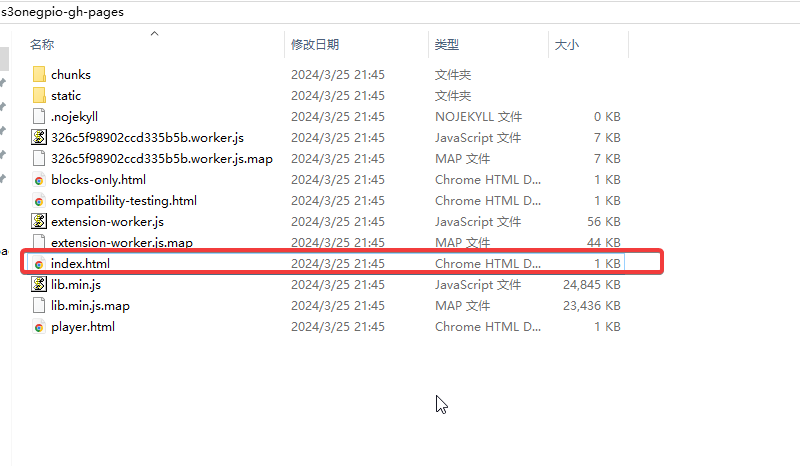This screenshot has height=466, width=800.
Task: Sort by the 类型 column header
Action: point(446,44)
